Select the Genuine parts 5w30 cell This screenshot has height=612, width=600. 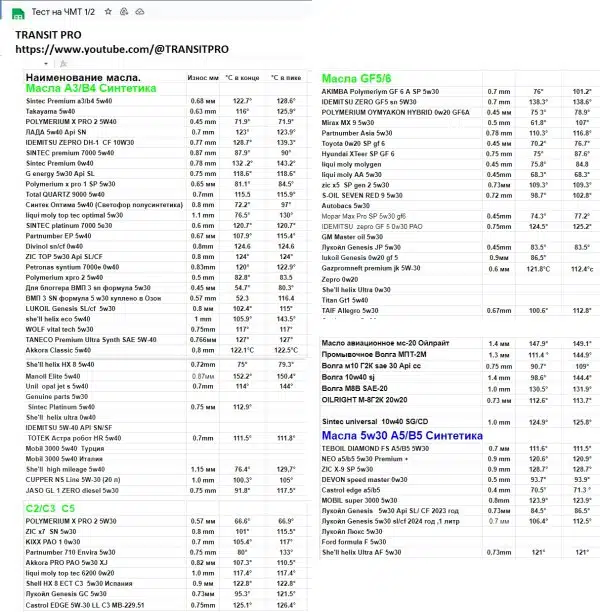(x=57, y=397)
